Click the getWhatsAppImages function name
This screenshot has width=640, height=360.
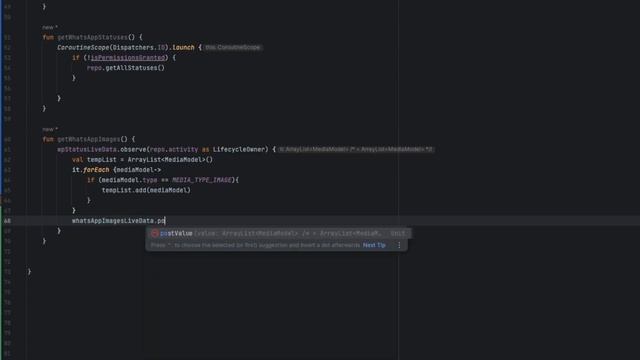click(x=89, y=139)
